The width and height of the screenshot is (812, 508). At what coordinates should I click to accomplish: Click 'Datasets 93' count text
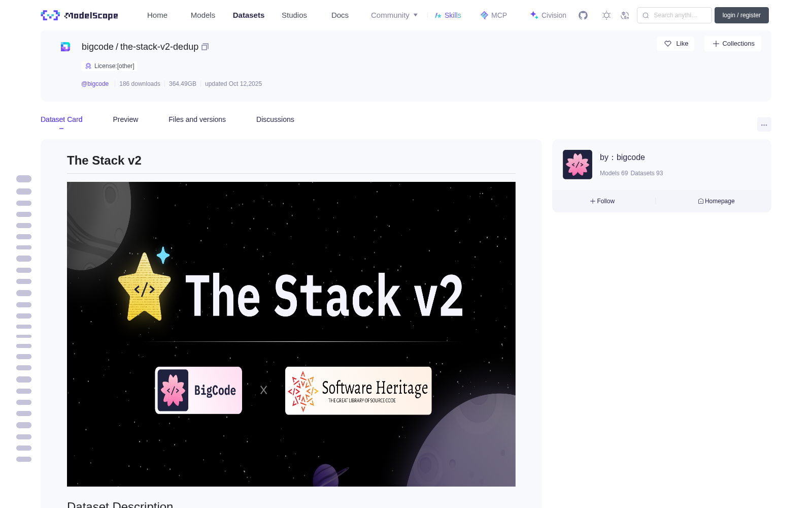(x=647, y=173)
